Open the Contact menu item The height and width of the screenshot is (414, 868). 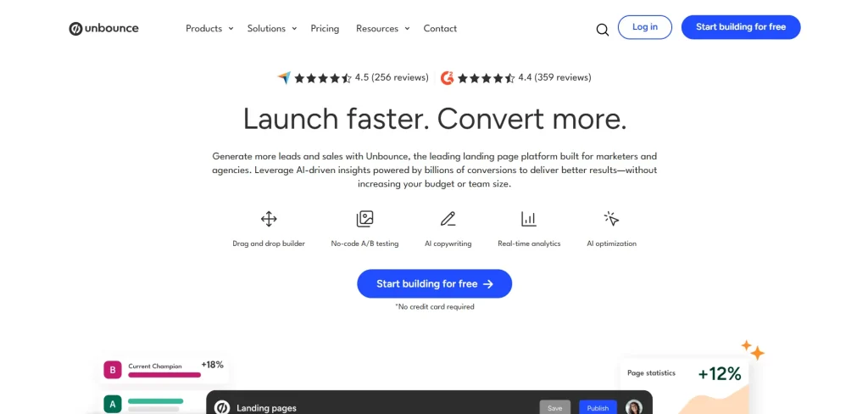tap(440, 28)
